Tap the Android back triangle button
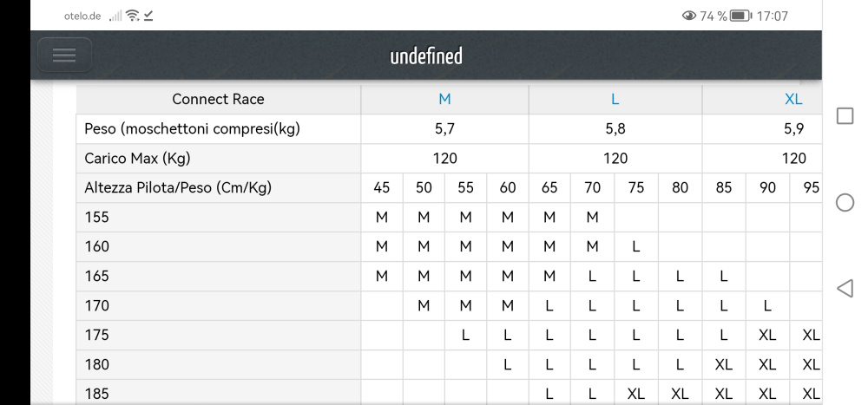868x405 pixels. click(x=845, y=288)
